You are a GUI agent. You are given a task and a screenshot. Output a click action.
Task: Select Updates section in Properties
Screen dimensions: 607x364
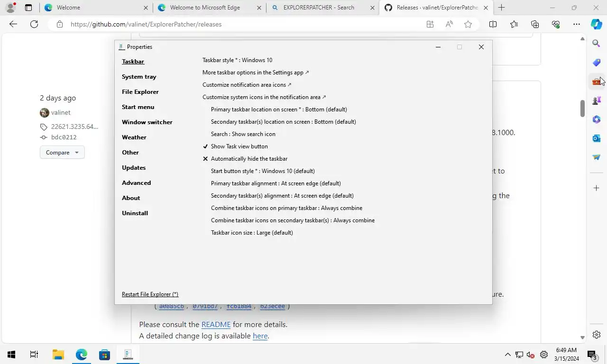(x=134, y=168)
